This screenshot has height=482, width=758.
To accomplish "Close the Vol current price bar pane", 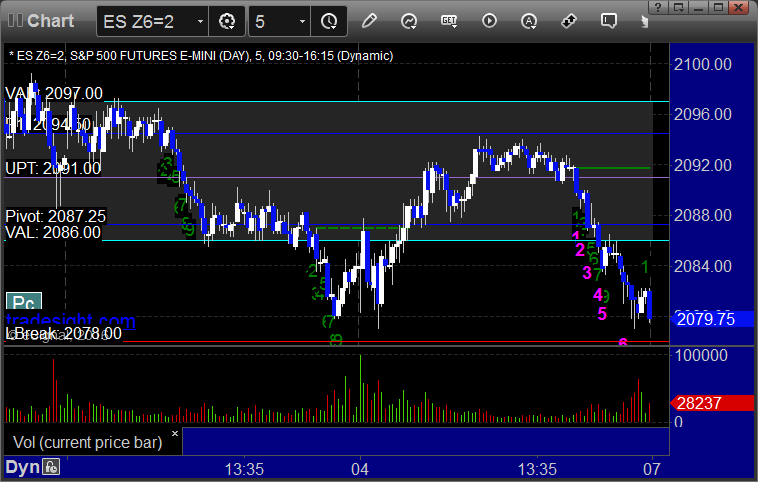I will (175, 433).
